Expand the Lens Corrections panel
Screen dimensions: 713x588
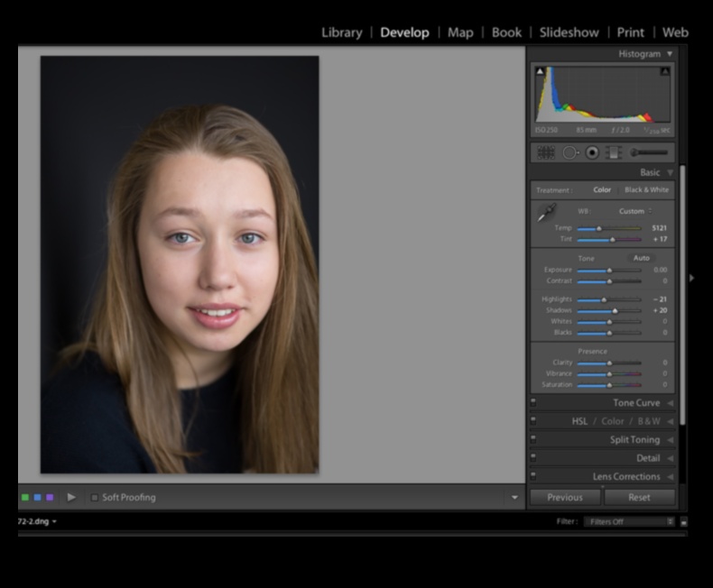[x=626, y=476]
